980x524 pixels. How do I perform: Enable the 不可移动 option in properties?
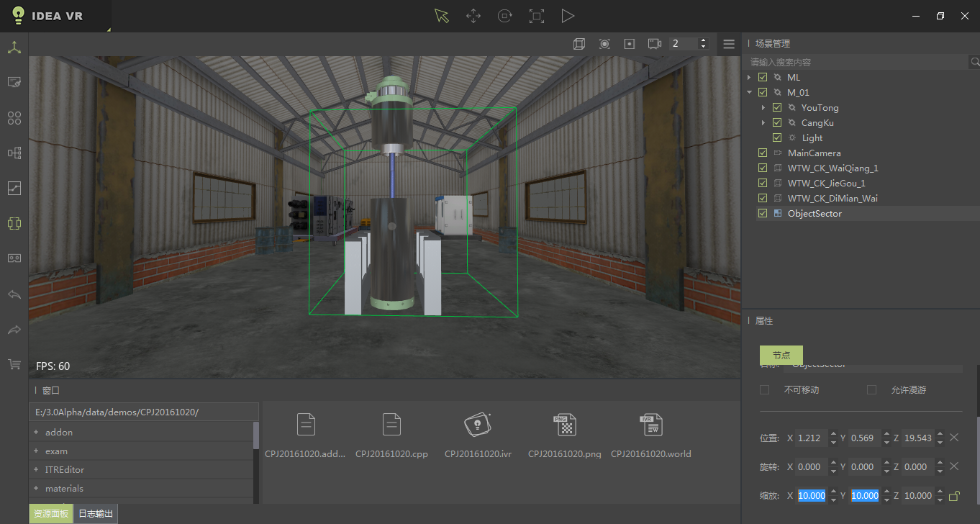tap(765, 389)
